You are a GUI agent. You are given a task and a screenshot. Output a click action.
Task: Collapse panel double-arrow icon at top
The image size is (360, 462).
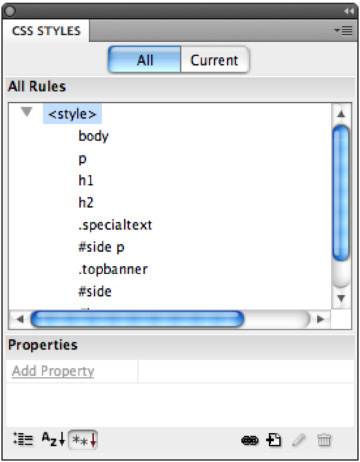(x=349, y=11)
